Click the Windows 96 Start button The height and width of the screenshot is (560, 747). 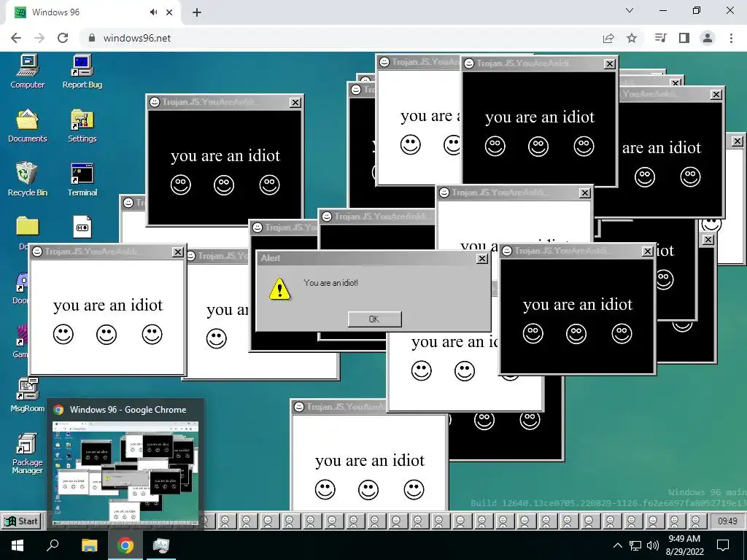pyautogui.click(x=21, y=521)
